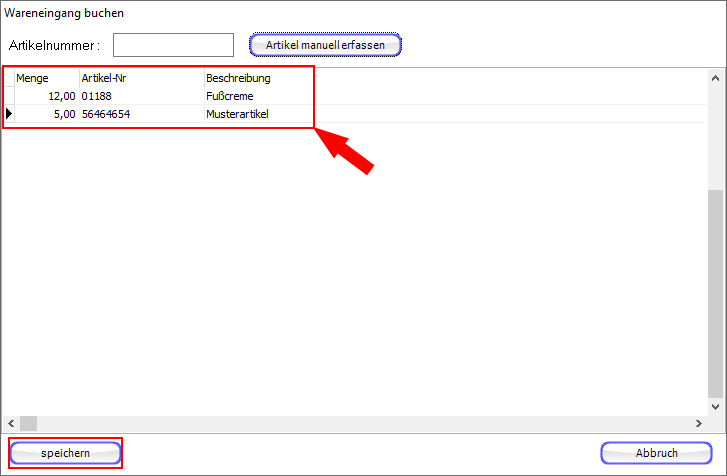The width and height of the screenshot is (727, 476).
Task: Select the current row indicator arrow for Musterartikel
Action: click(9, 114)
